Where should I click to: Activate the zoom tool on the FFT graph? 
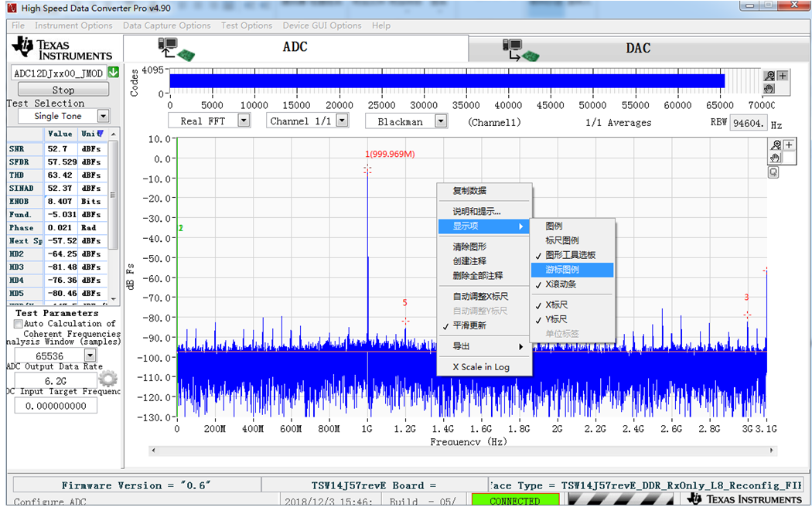pos(776,145)
